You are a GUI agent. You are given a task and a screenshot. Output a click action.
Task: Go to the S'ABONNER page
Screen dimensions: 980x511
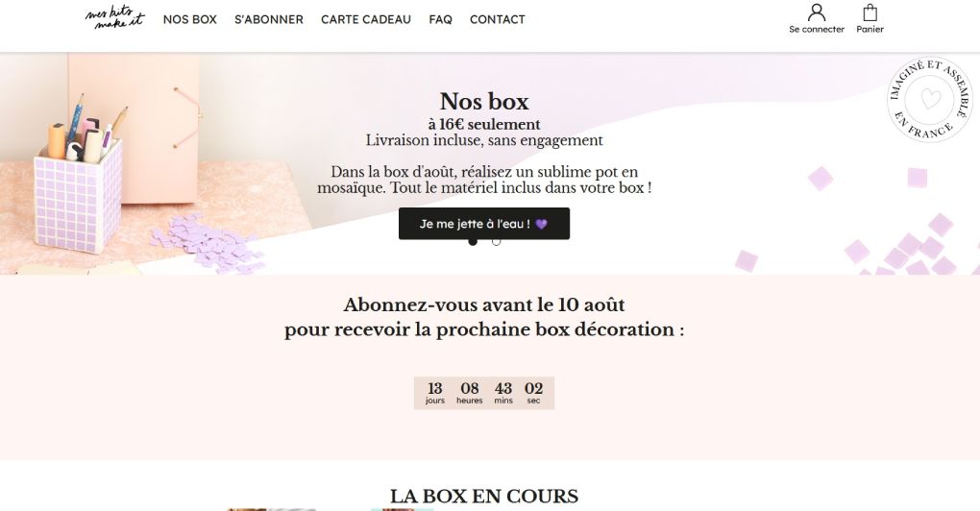point(269,19)
